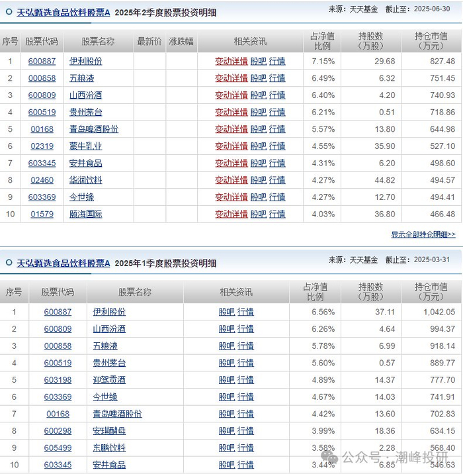Open stock code 603369 in the 2季度 table
Image resolution: width=463 pixels, height=476 pixels.
coord(42,197)
